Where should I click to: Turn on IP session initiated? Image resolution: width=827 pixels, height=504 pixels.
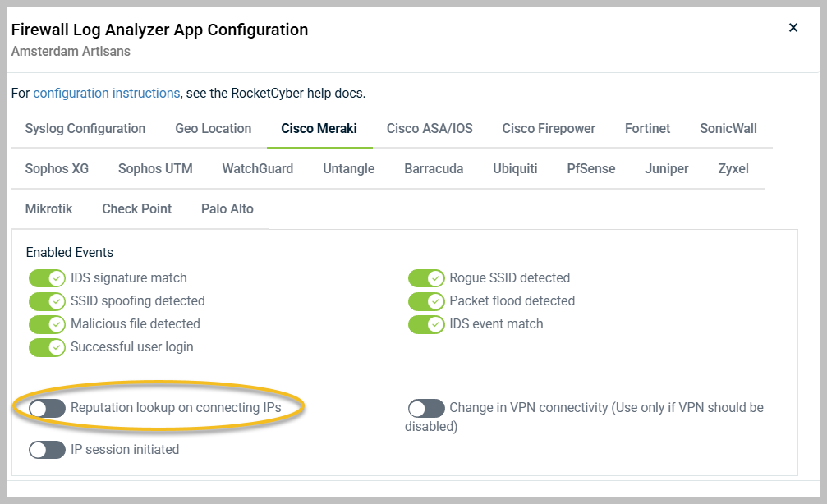(x=47, y=449)
